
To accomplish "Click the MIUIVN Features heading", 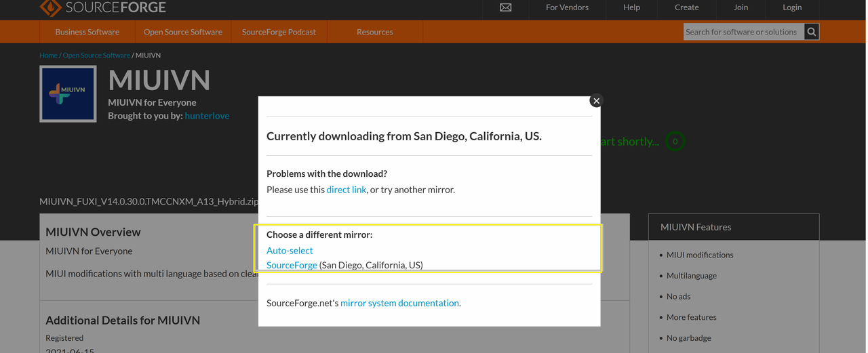I will 696,227.
